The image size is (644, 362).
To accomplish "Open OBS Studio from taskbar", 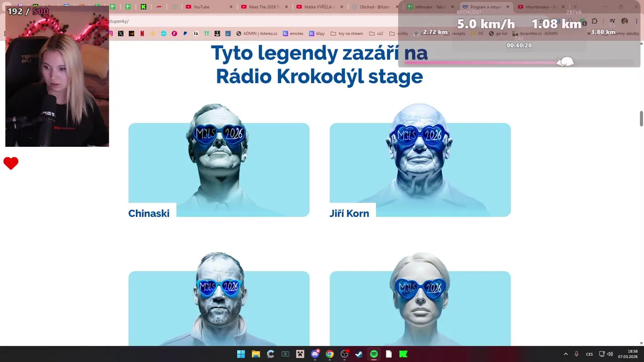I will pyautogui.click(x=344, y=354).
